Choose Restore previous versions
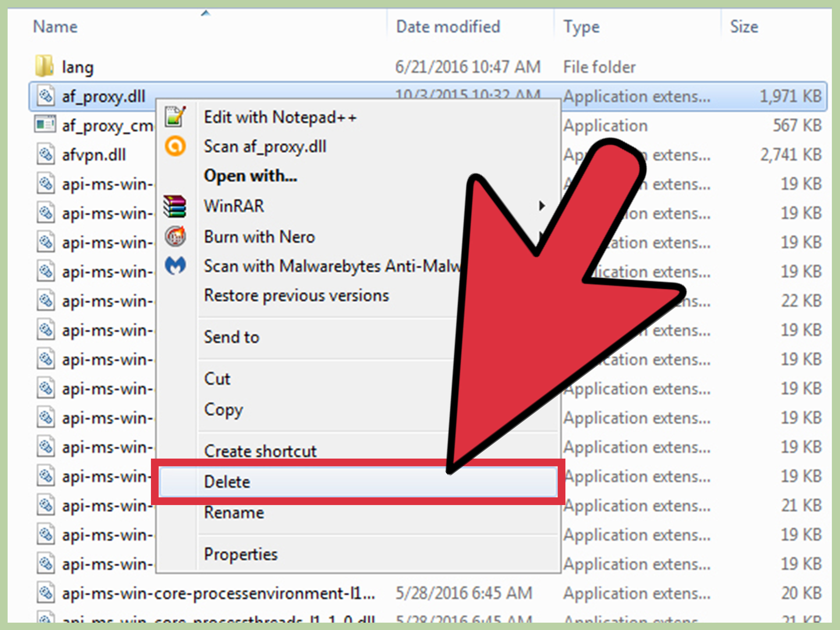This screenshot has width=840, height=630. click(x=297, y=295)
